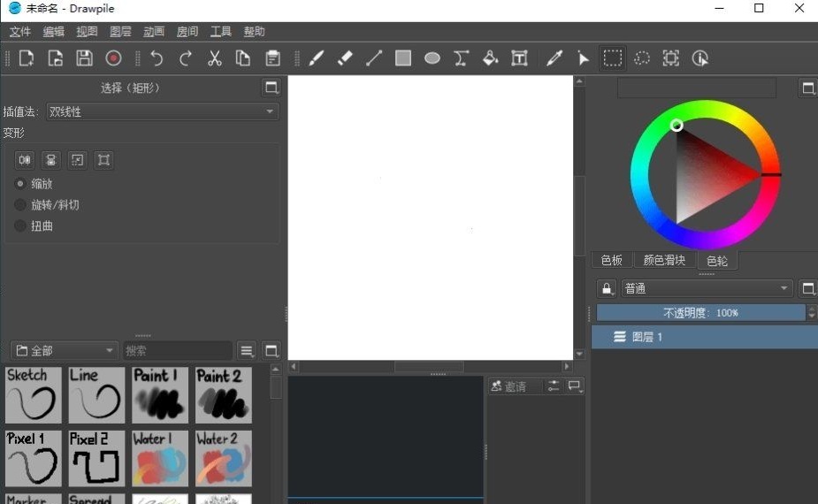The height and width of the screenshot is (504, 818).
Task: Click the zoom tool icon
Action: 671,57
